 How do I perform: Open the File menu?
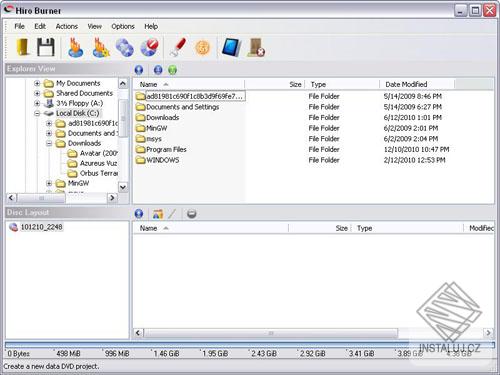19,26
